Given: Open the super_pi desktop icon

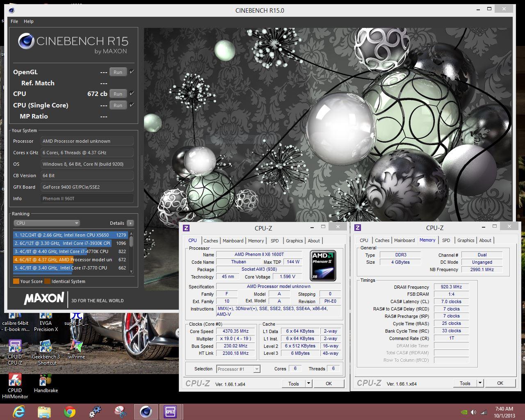Looking at the screenshot, I should [x=76, y=320].
